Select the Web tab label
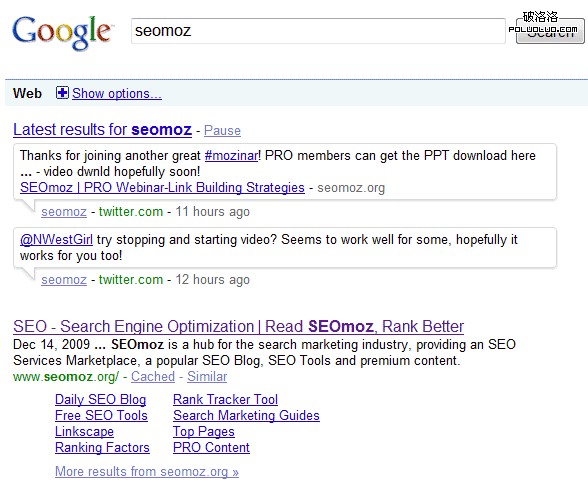This screenshot has height=485, width=588. (x=27, y=93)
